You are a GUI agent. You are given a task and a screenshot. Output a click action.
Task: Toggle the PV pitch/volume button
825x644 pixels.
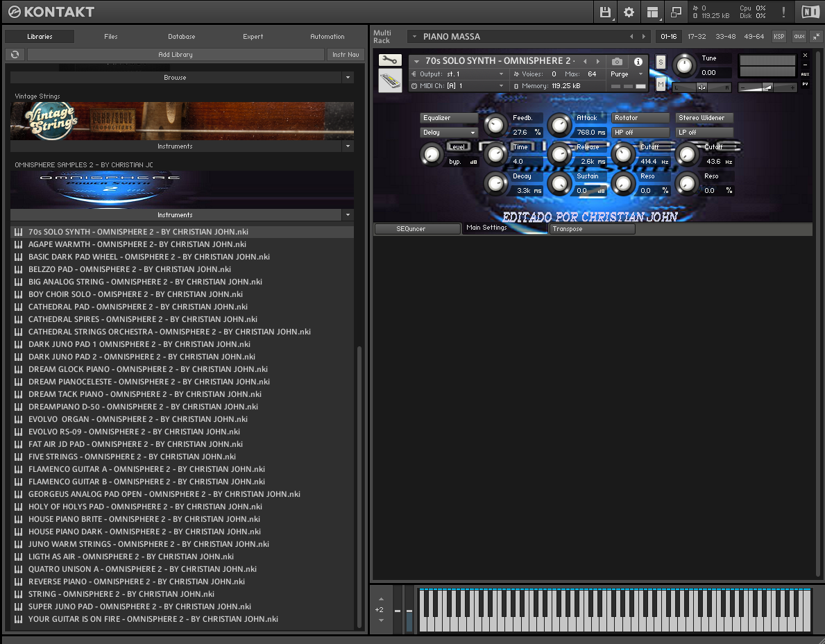(805, 84)
